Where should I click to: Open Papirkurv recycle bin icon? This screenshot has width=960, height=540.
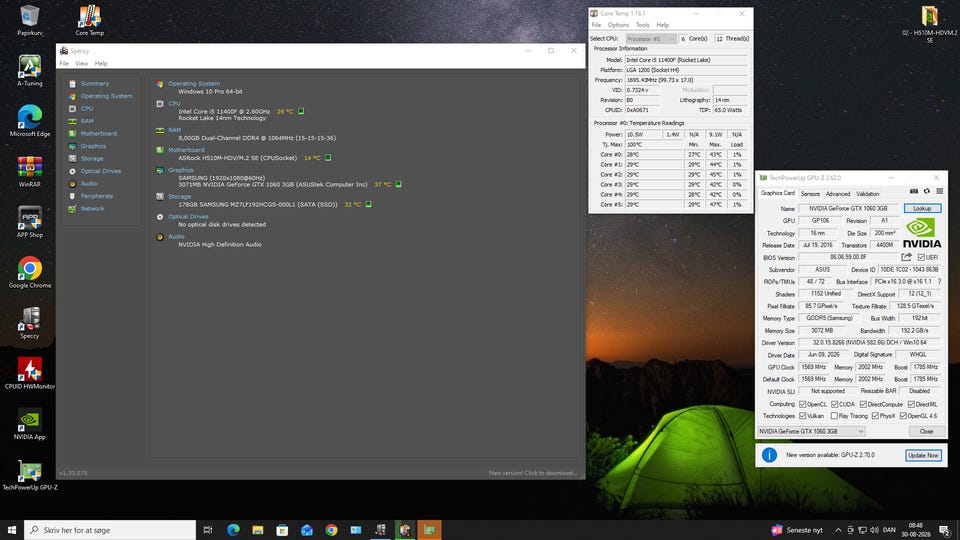(x=29, y=20)
